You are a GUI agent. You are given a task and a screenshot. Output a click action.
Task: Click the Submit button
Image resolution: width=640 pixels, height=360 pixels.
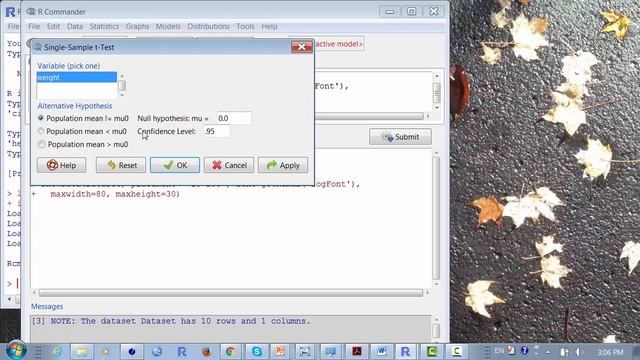pos(400,137)
